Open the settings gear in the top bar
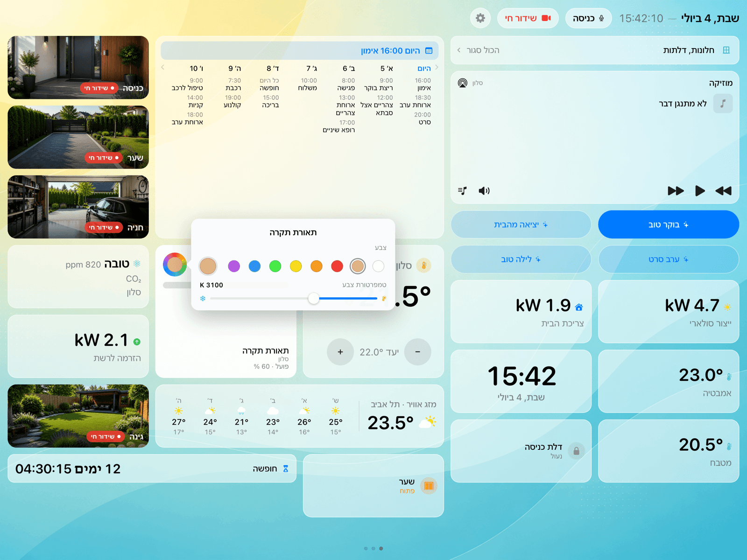This screenshot has width=747, height=560. point(480,18)
